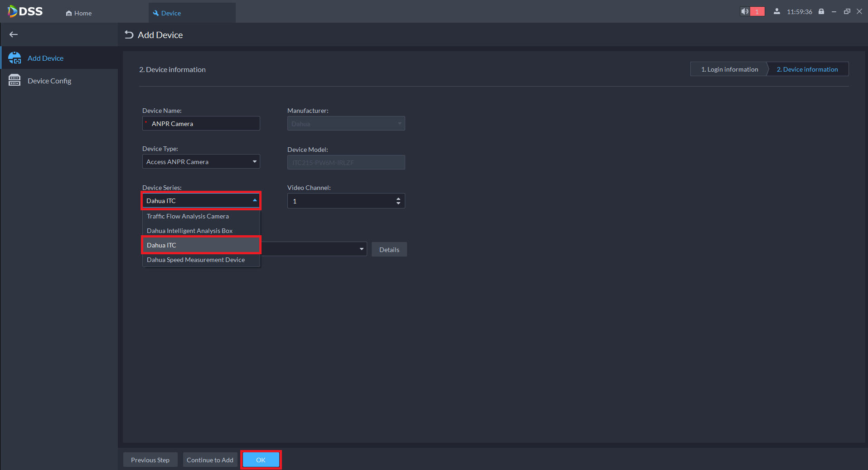Click the Device Model field
Viewport: 868px width, 470px height.
pos(346,162)
